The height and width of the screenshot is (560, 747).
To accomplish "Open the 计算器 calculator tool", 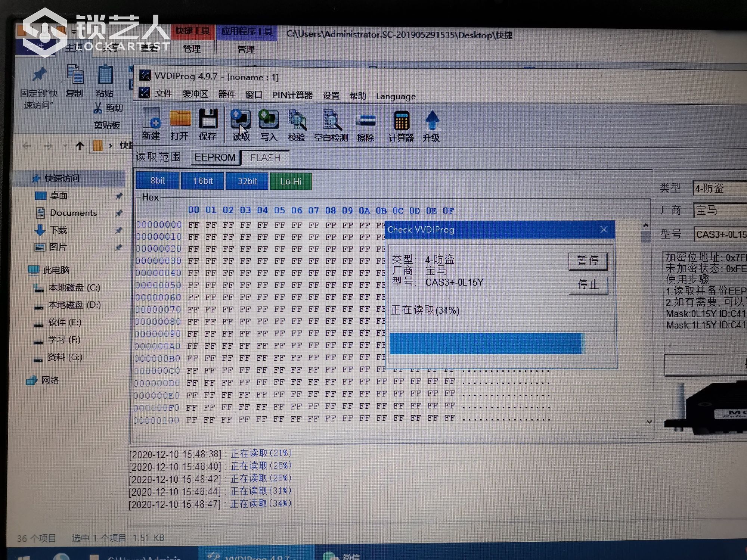I will (401, 127).
